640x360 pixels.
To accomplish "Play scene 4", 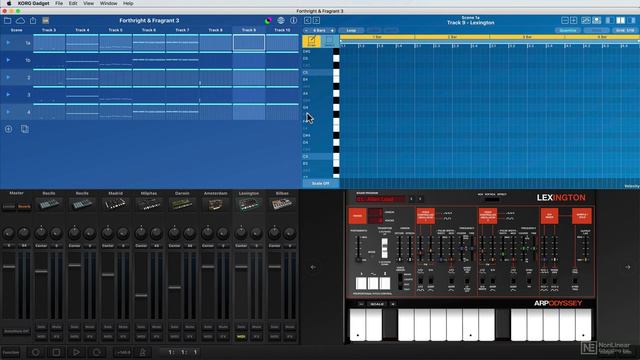I will coord(8,112).
